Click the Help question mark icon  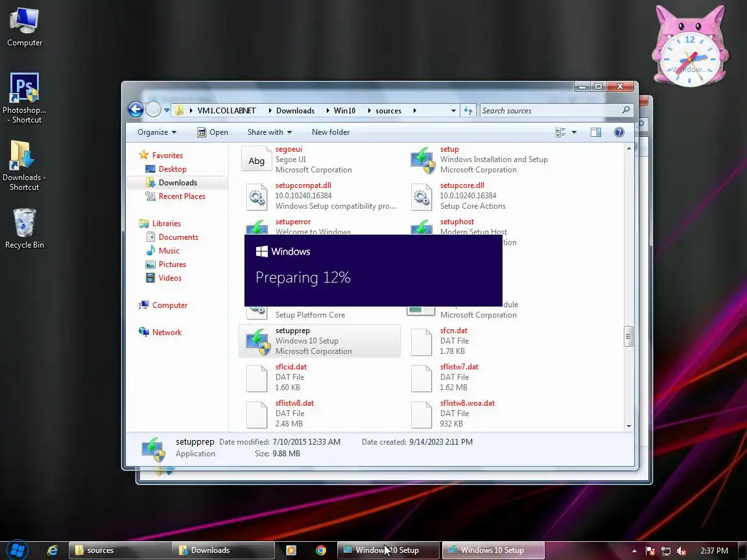(619, 132)
